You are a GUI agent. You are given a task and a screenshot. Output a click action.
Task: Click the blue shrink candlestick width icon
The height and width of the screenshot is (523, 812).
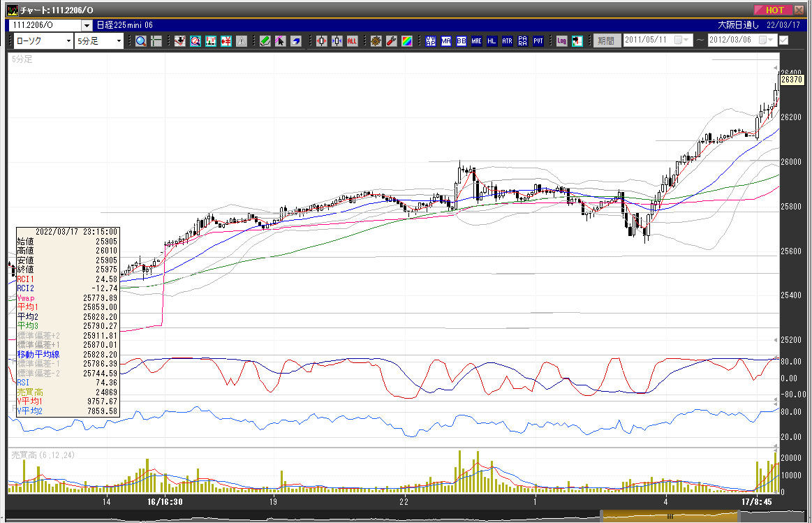[x=337, y=41]
